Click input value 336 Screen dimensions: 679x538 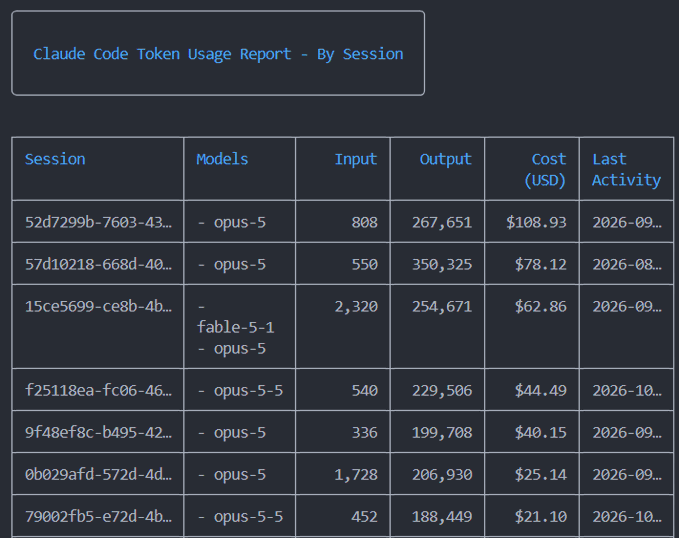[x=365, y=432]
